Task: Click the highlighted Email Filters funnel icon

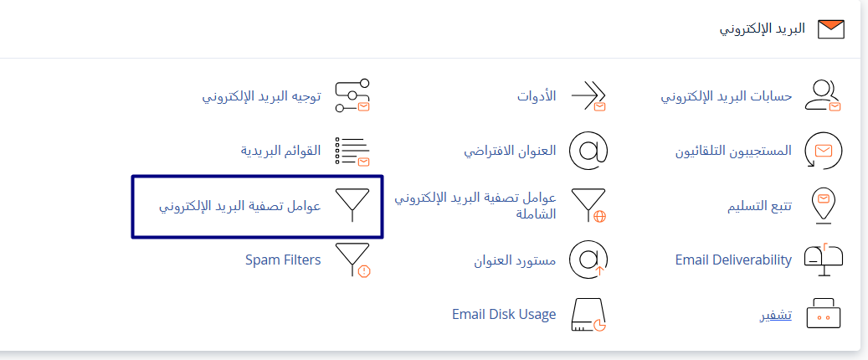Action: [x=352, y=206]
